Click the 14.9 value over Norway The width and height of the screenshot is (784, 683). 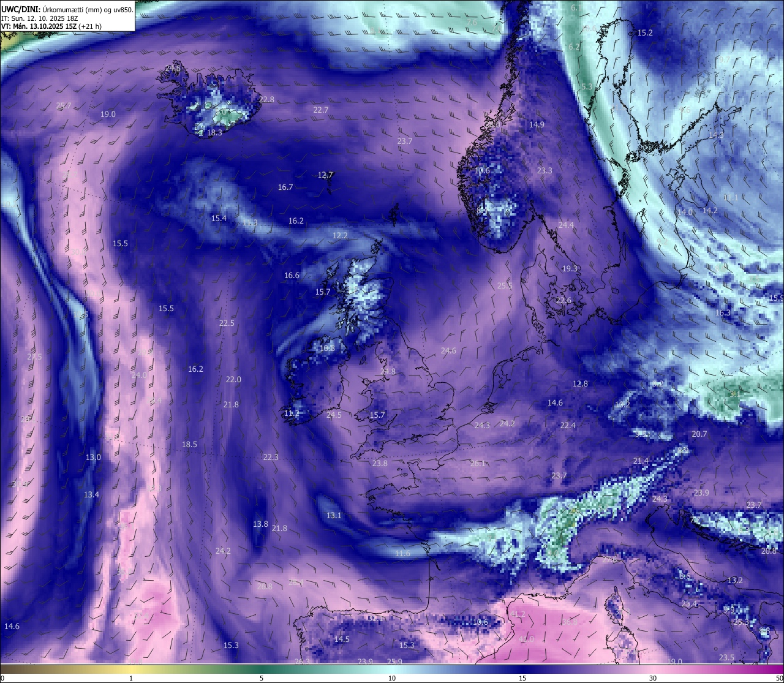[537, 124]
